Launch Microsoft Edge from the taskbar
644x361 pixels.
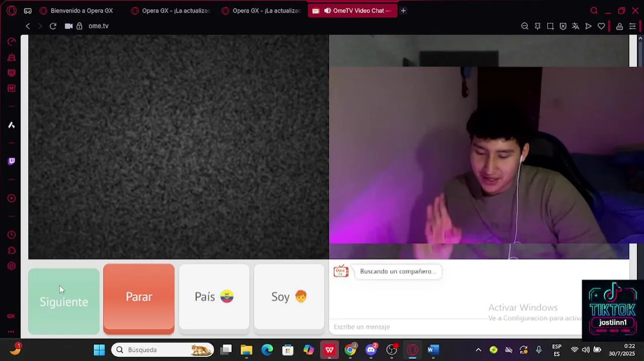click(x=267, y=350)
